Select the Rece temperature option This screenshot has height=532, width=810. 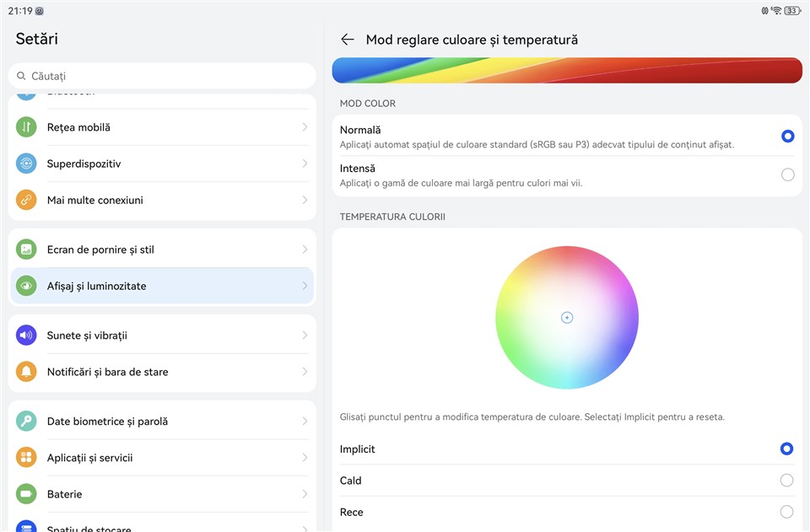click(x=786, y=512)
